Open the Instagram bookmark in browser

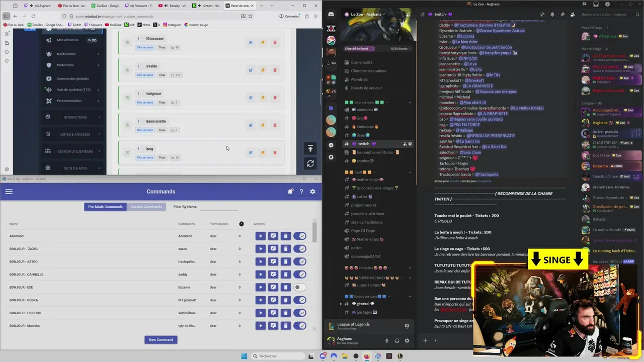pos(172,25)
